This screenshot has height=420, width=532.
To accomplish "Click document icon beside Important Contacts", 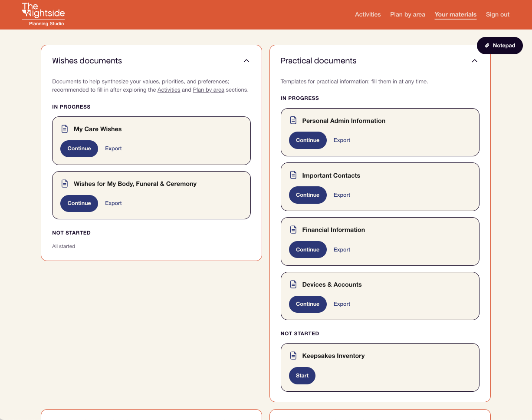I will 293,175.
